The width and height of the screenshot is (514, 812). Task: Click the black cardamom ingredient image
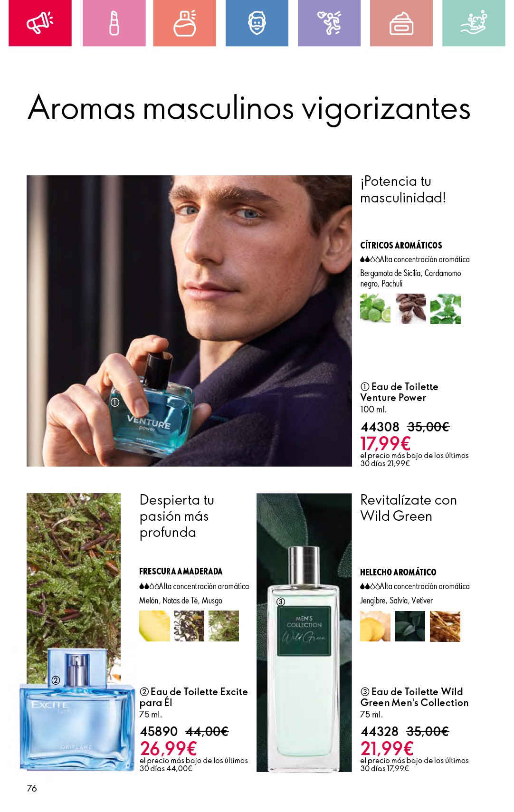(x=410, y=309)
